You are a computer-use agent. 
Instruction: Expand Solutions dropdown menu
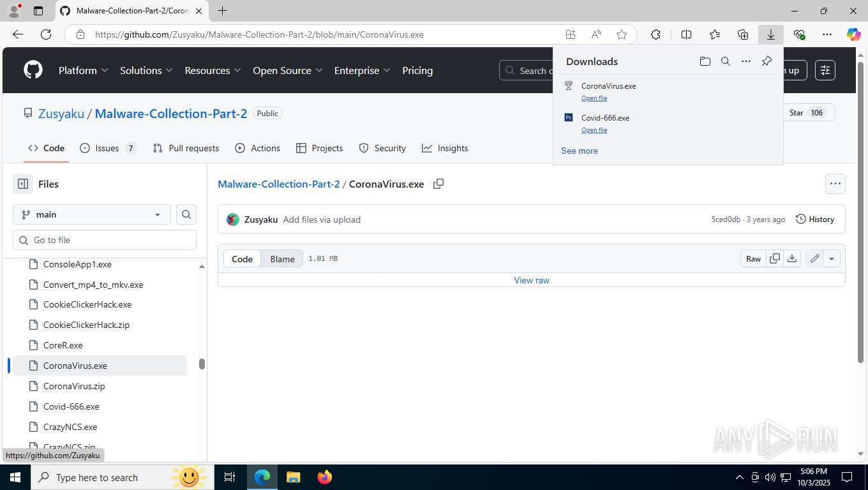tap(146, 70)
